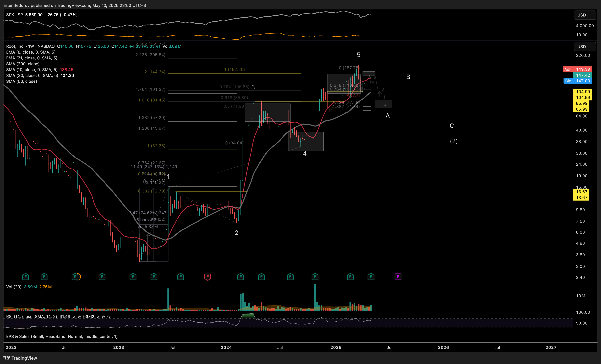Select the SMA (200, close) indicator legend
This screenshot has height=364, width=601.
pos(23,64)
